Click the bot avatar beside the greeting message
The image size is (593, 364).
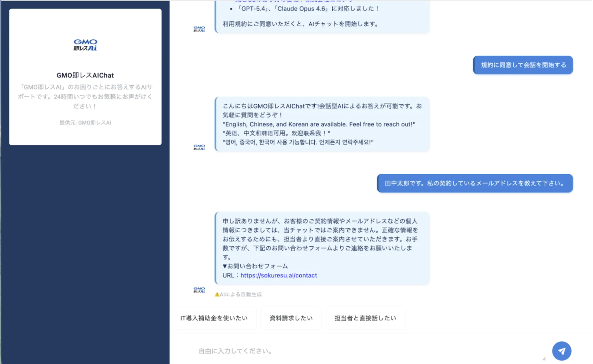click(199, 147)
